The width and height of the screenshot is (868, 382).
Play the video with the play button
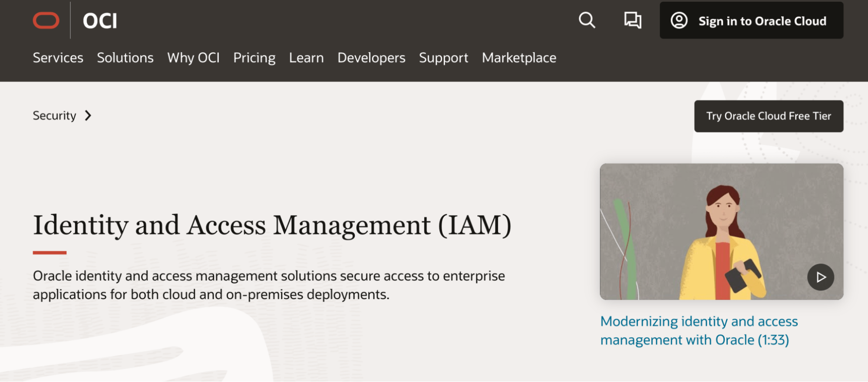[820, 277]
